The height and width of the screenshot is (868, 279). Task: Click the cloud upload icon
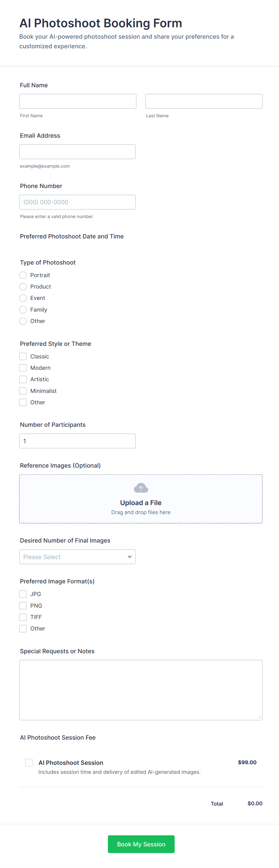141,488
